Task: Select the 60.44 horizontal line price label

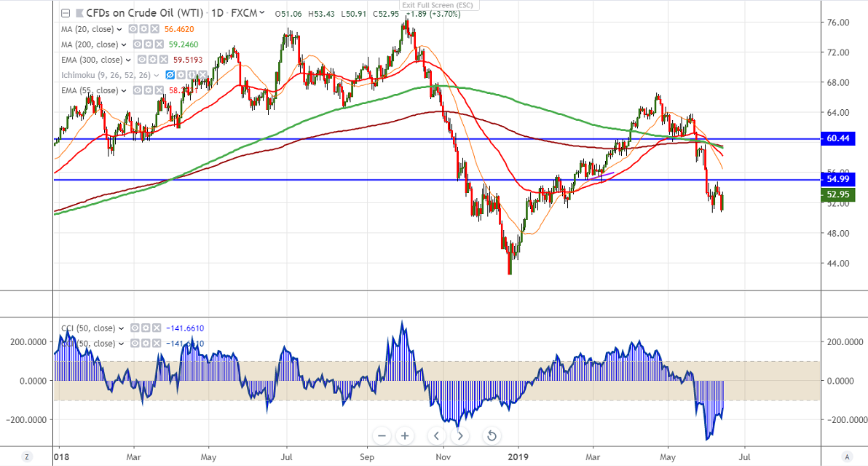Action: (838, 138)
